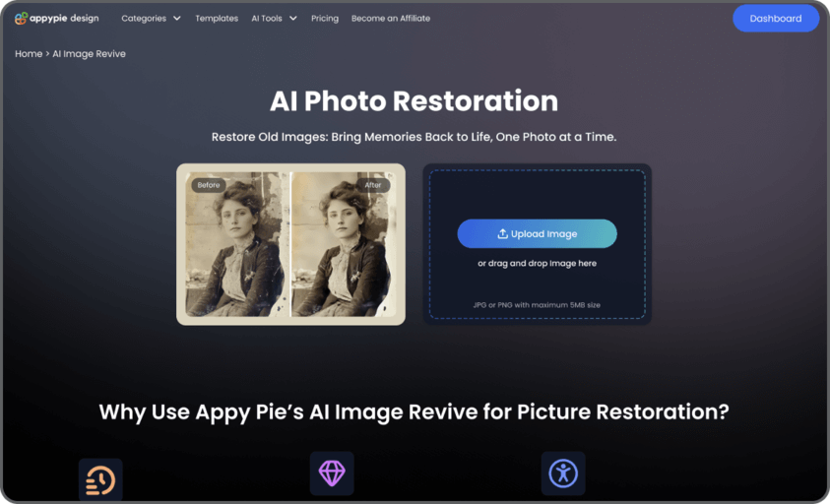Expand the Categories dropdown chevron
830x504 pixels.
click(x=177, y=18)
